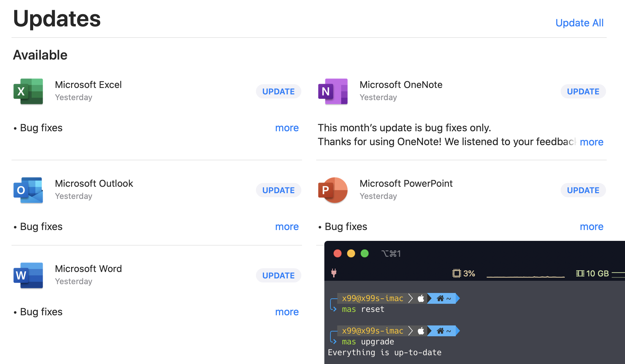Viewport: 625px width, 364px height.
Task: Click the 'mas upgrade' command text
Action: tap(368, 342)
